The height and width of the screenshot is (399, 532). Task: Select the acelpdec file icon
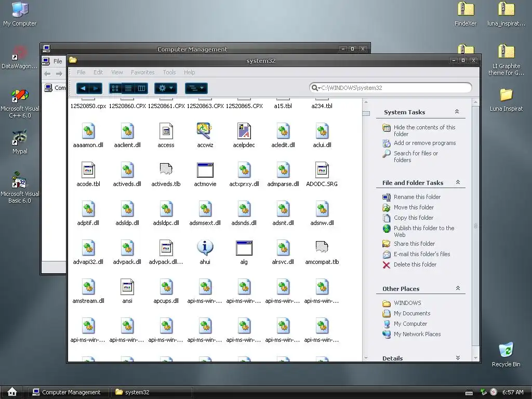pyautogui.click(x=244, y=131)
